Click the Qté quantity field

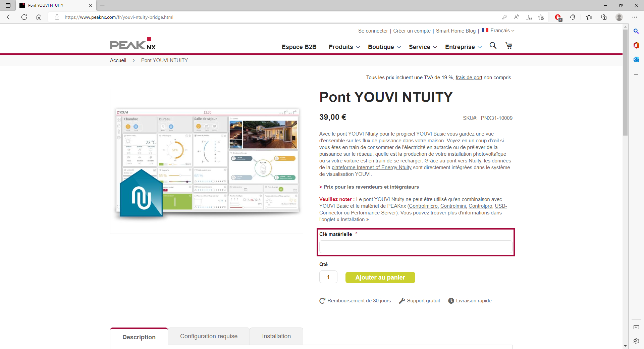[x=328, y=277]
